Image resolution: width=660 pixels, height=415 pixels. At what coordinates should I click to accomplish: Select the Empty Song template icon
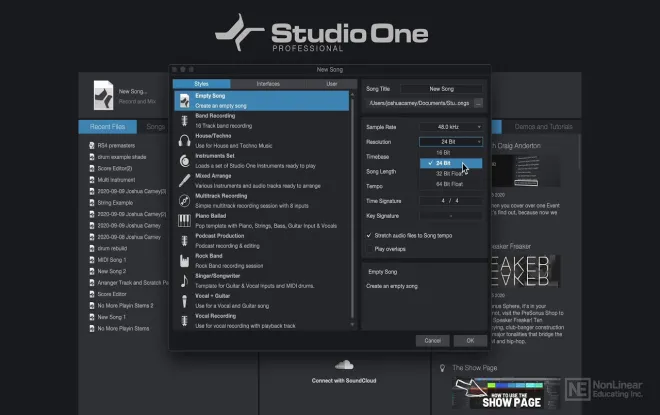point(184,101)
